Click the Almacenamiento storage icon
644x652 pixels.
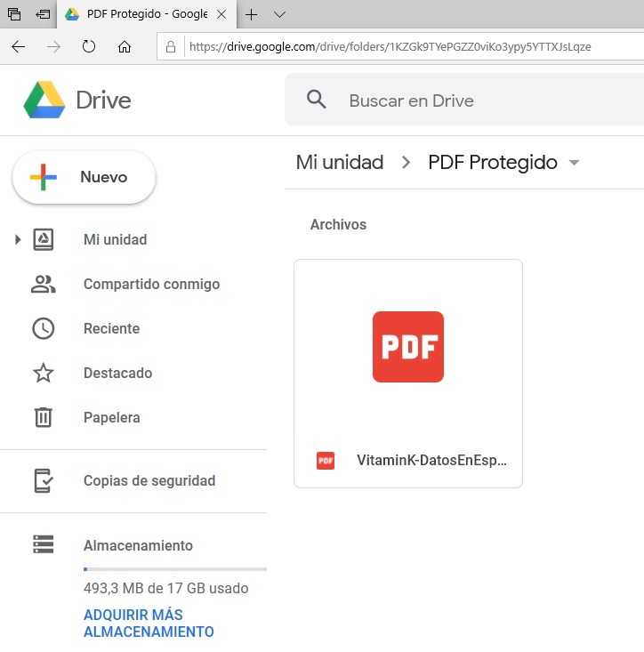tap(43, 544)
